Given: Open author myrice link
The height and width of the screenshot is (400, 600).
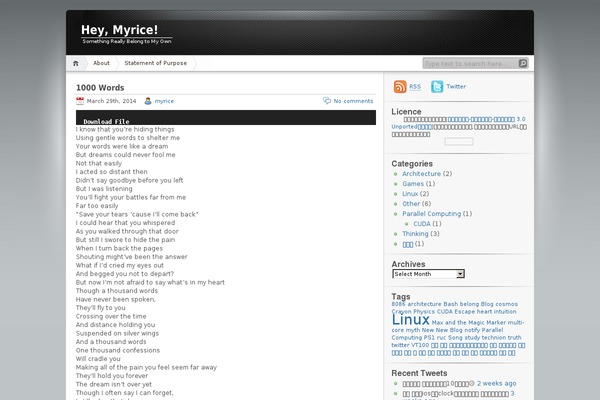Looking at the screenshot, I should click(164, 101).
